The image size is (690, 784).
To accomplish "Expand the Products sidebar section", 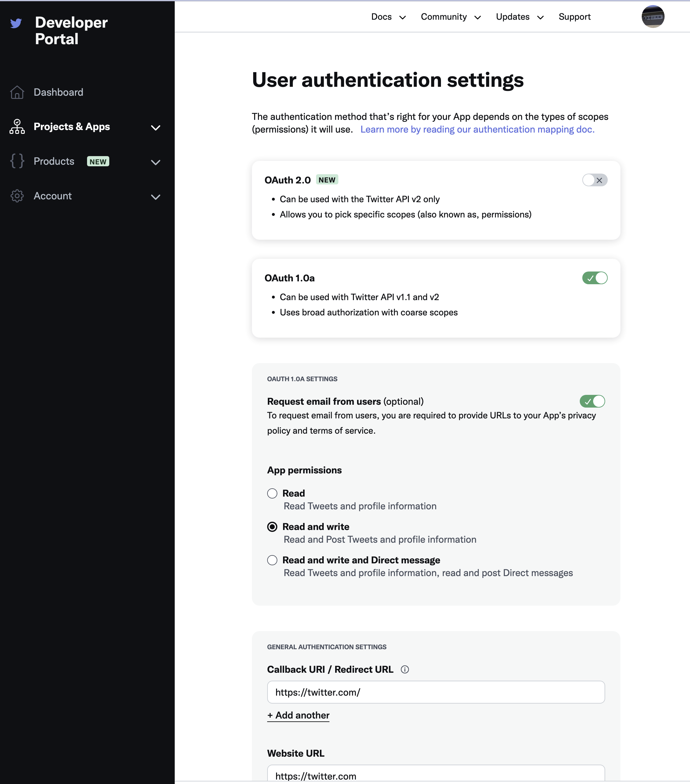I will [156, 162].
